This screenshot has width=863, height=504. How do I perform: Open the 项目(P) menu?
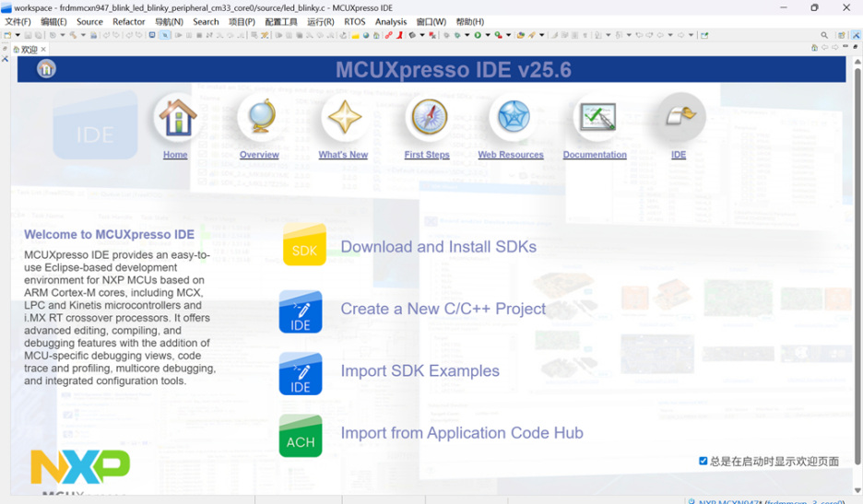click(x=242, y=21)
